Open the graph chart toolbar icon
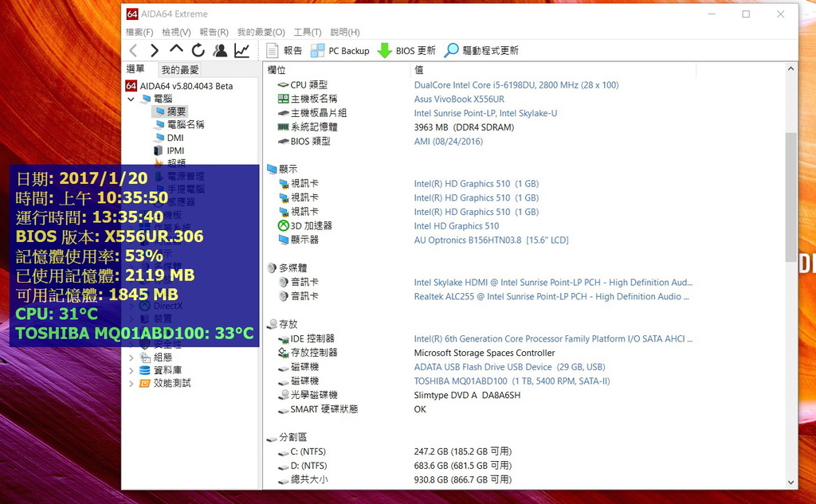Viewport: 816px width, 504px height. tap(242, 50)
